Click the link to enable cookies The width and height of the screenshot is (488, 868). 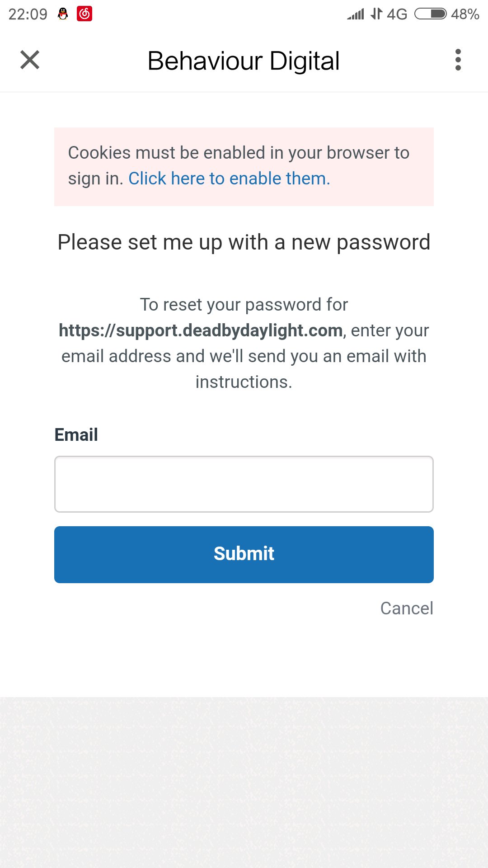coord(229,179)
